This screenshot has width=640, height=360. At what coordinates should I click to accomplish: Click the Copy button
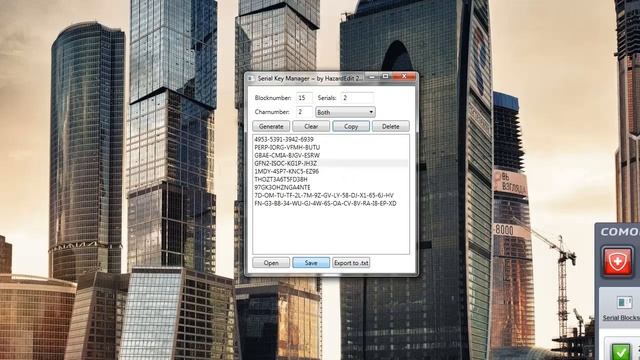click(x=351, y=127)
